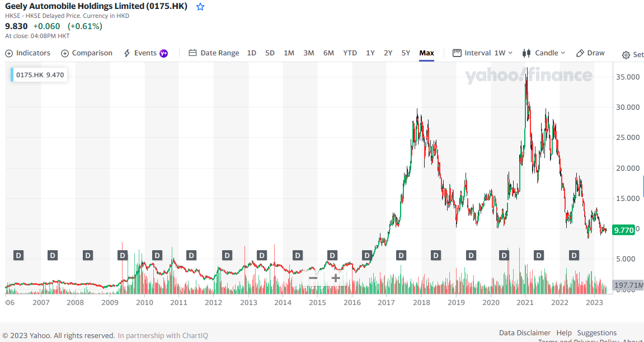644x342 pixels.
Task: Click the dividend marker near 2006
Action: click(18, 255)
